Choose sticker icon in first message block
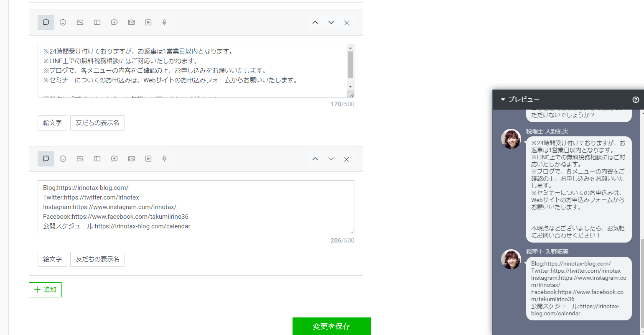Image resolution: width=644 pixels, height=335 pixels. coord(63,23)
